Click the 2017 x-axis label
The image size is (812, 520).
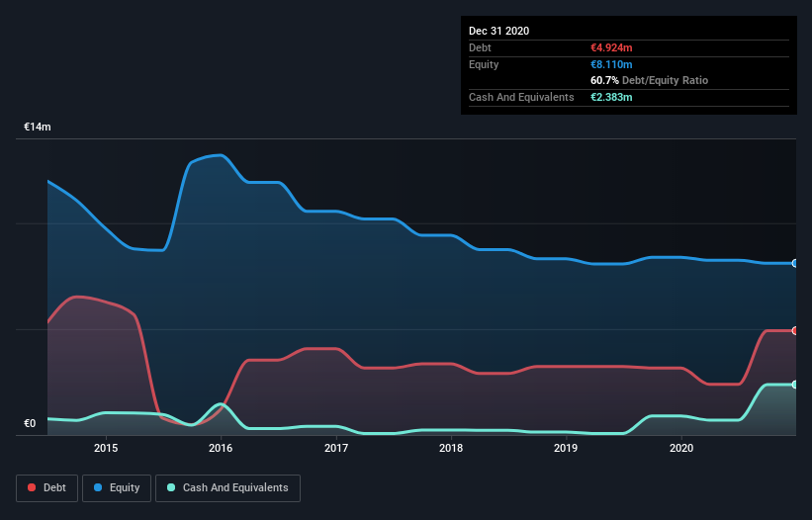(x=336, y=448)
